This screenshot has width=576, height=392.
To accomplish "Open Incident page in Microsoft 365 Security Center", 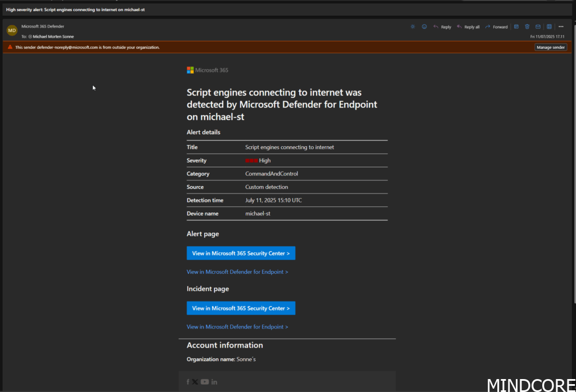I will click(x=241, y=308).
